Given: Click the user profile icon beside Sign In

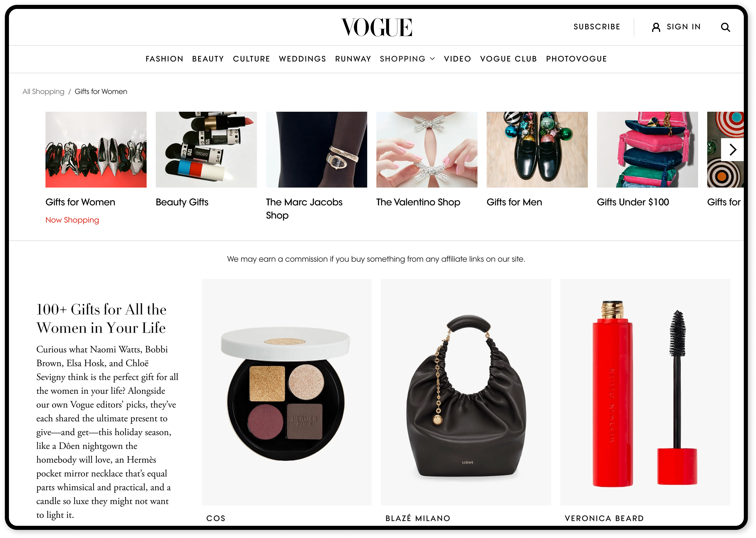Looking at the screenshot, I should pos(656,27).
